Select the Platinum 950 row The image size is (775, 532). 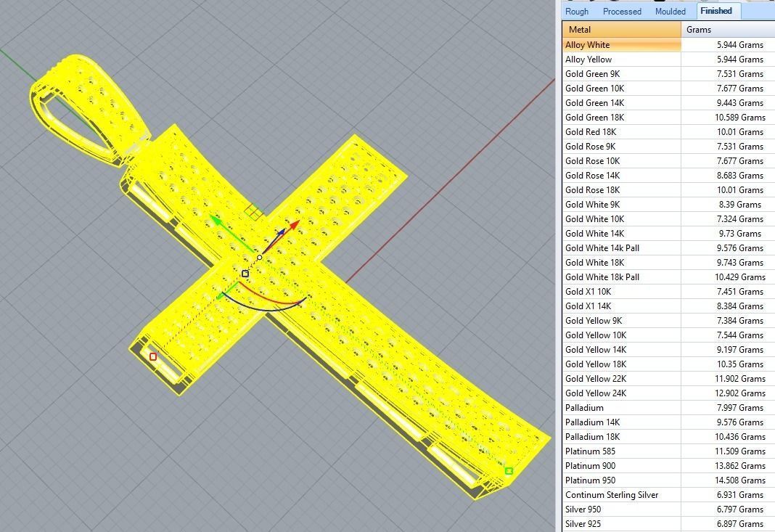click(669, 480)
